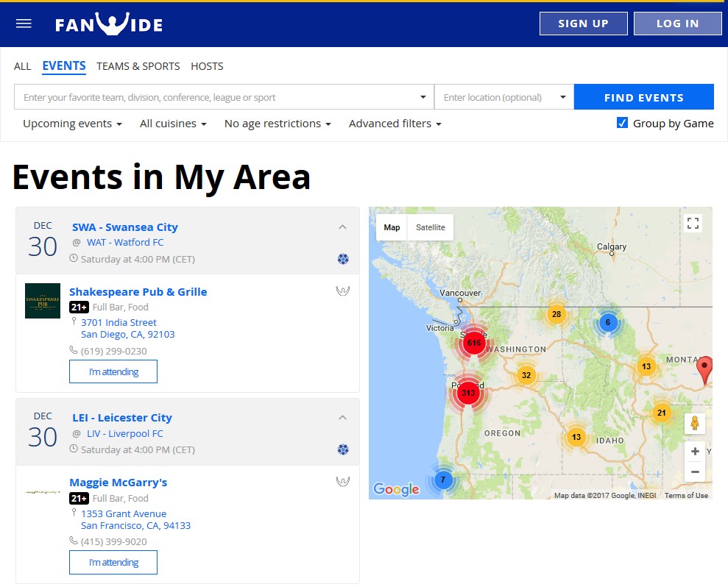This screenshot has height=587, width=728.
Task: Click the Google logo on map
Action: coord(396,489)
